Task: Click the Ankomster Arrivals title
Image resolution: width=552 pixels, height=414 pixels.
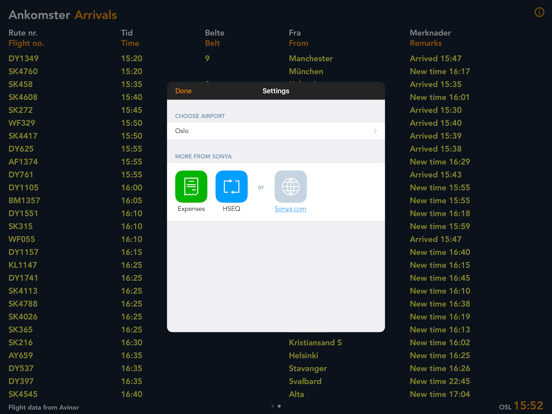Action: coord(63,15)
